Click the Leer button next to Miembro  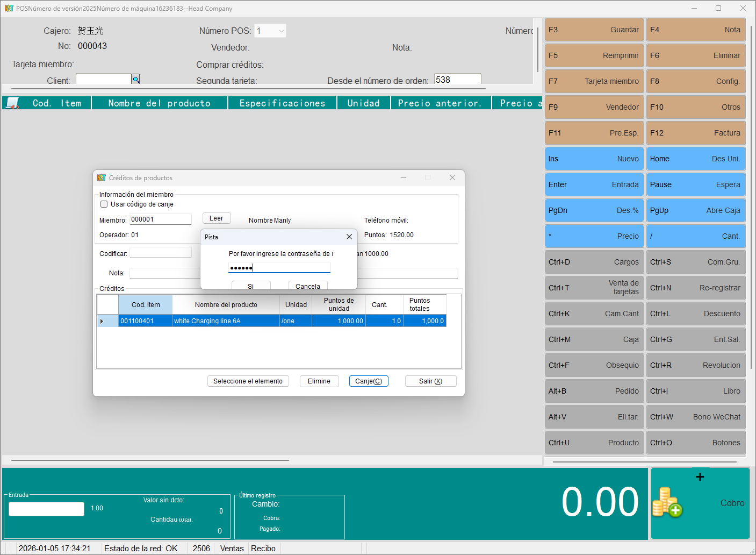click(217, 218)
